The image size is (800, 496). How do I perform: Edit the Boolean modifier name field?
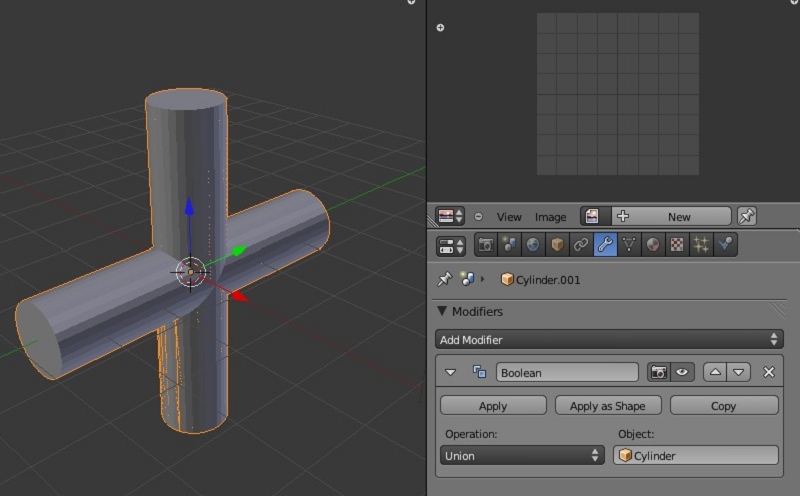coord(567,373)
